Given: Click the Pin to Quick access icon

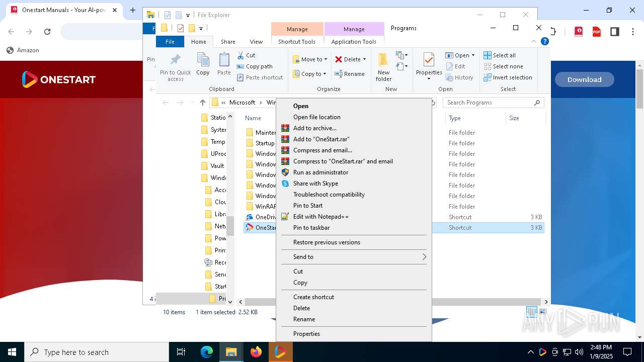Looking at the screenshot, I should (x=175, y=60).
